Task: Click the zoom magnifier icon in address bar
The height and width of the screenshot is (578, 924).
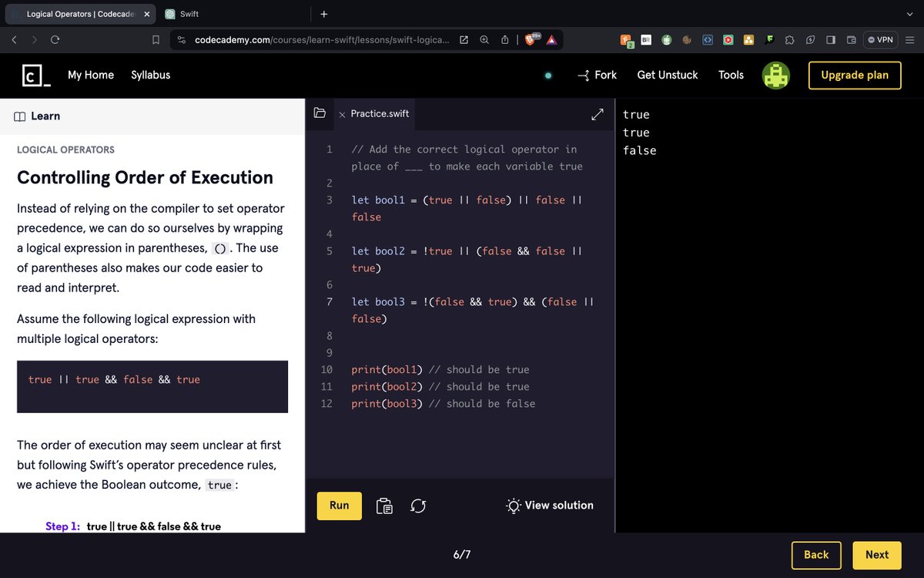Action: [484, 39]
